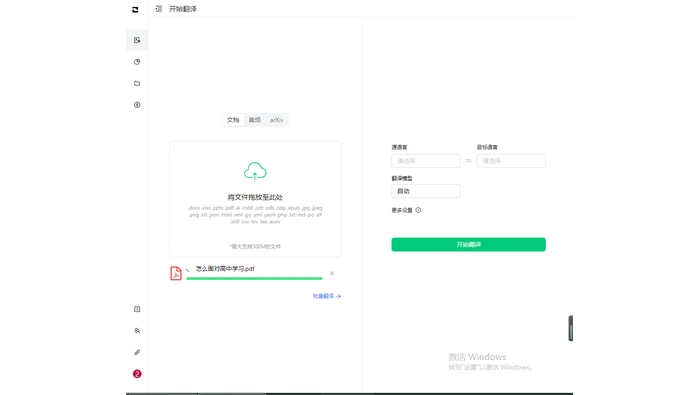
Task: Open the pie chart sidebar icon
Action: click(x=137, y=62)
